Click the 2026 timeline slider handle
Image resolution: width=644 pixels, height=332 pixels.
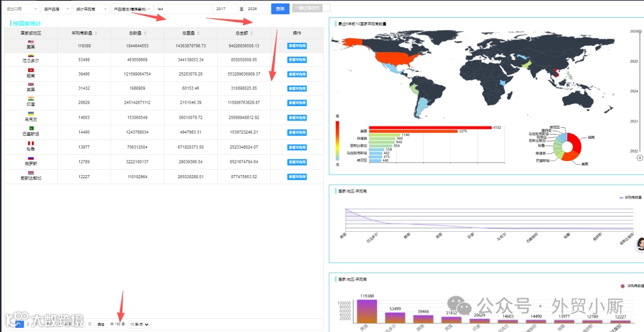click(639, 31)
